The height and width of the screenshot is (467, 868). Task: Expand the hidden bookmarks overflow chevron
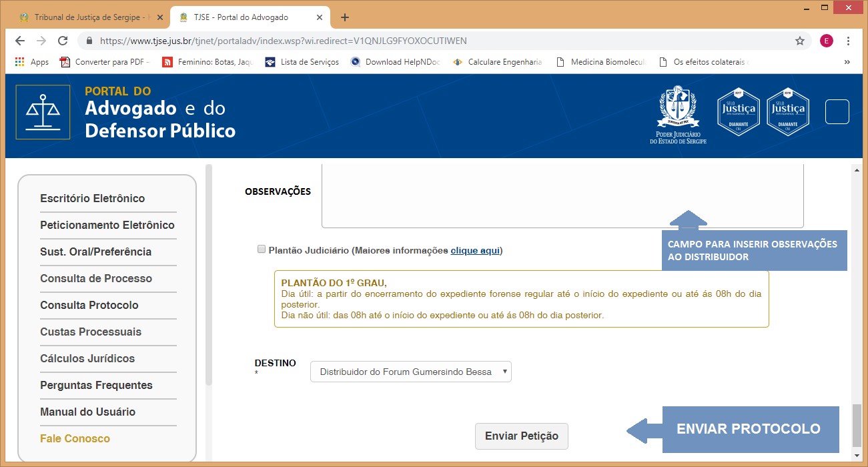[847, 62]
